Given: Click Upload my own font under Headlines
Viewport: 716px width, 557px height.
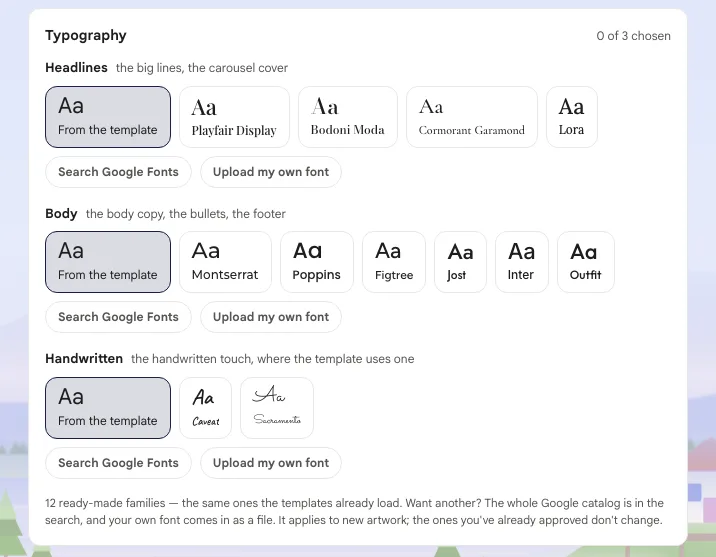Looking at the screenshot, I should point(271,172).
